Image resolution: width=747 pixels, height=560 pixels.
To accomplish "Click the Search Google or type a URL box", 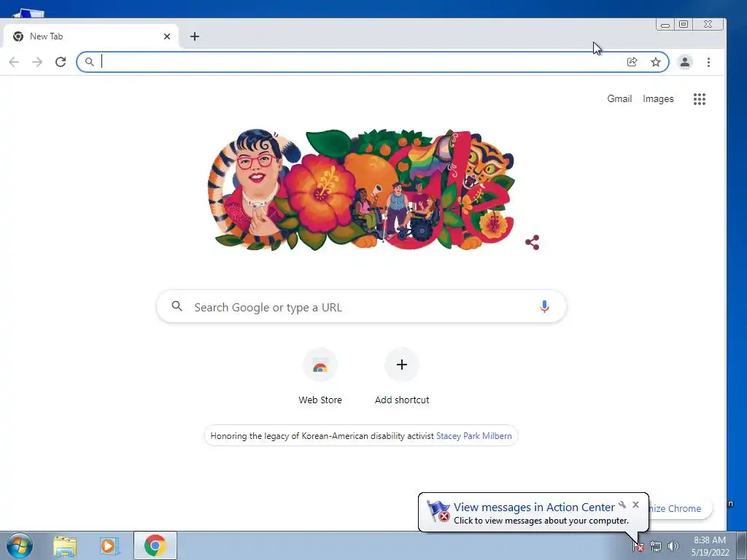I will tap(362, 307).
